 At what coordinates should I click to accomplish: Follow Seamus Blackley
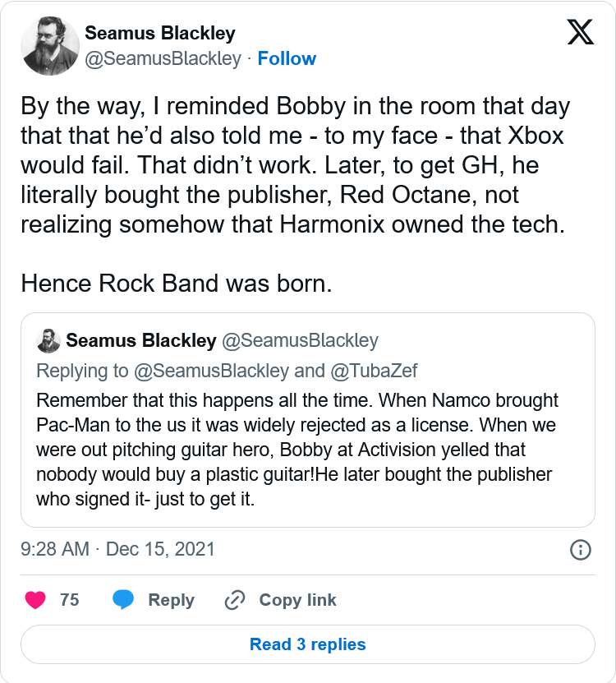pyautogui.click(x=287, y=58)
